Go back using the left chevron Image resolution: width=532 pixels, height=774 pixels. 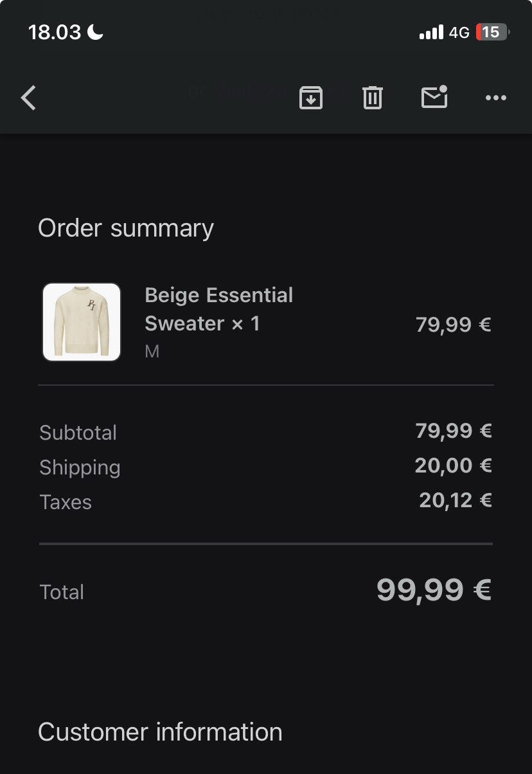pyautogui.click(x=29, y=98)
